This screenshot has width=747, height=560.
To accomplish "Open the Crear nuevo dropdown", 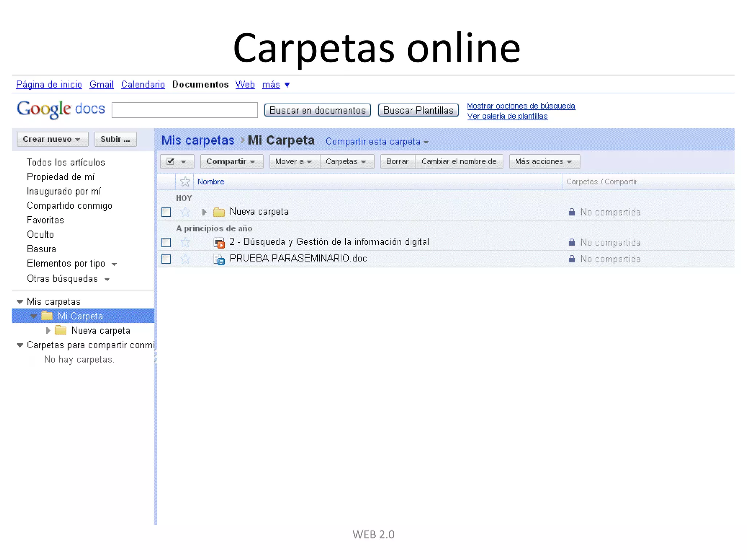I will pyautogui.click(x=53, y=139).
